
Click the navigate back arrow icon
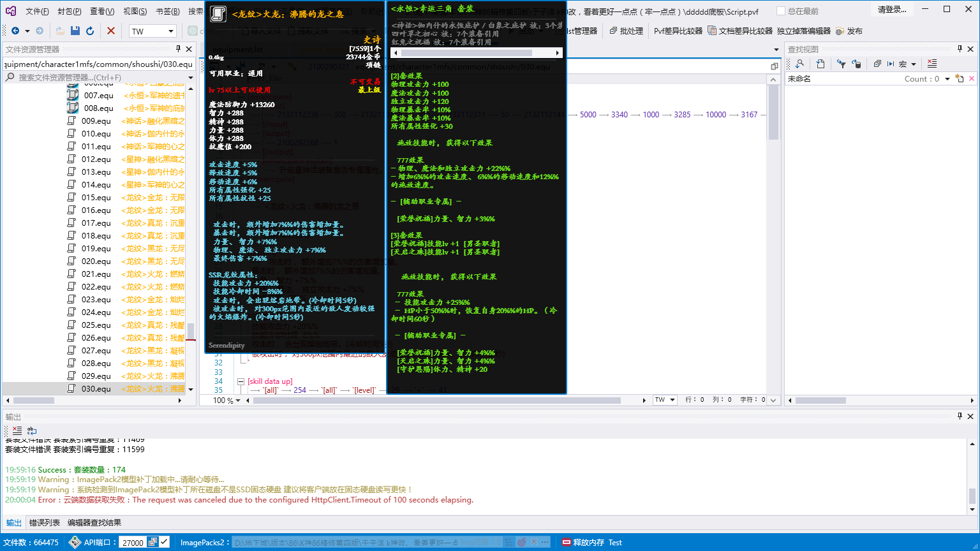tap(15, 31)
